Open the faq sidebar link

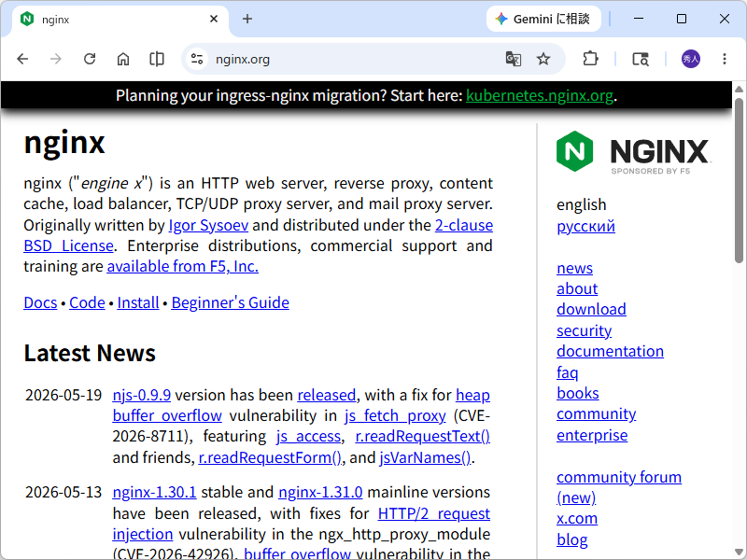(568, 372)
